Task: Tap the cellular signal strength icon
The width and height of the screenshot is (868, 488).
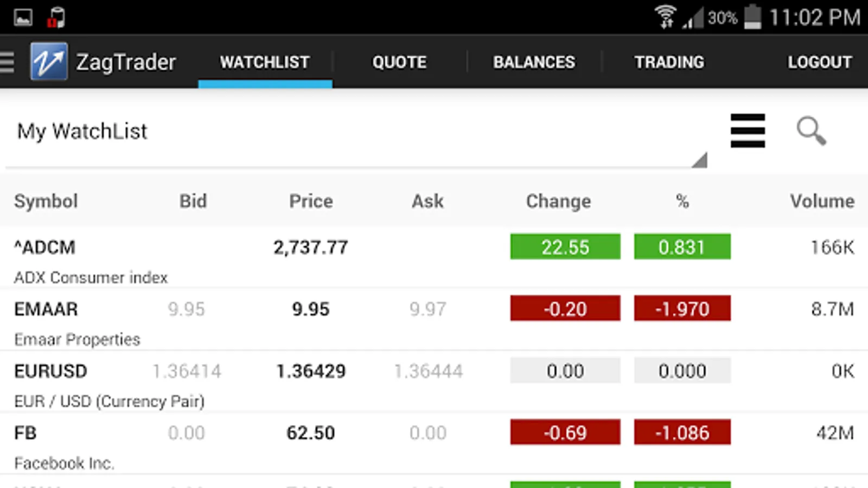Action: coord(693,17)
